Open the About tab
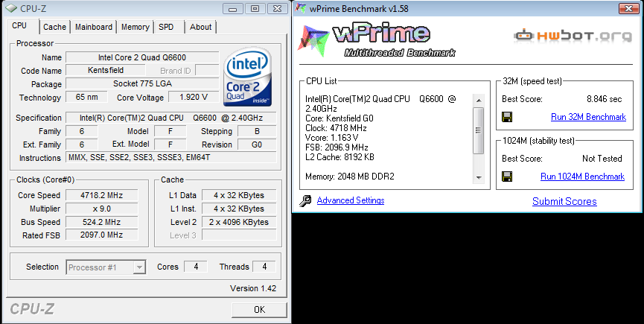Image resolution: width=644 pixels, height=324 pixels. pyautogui.click(x=200, y=27)
